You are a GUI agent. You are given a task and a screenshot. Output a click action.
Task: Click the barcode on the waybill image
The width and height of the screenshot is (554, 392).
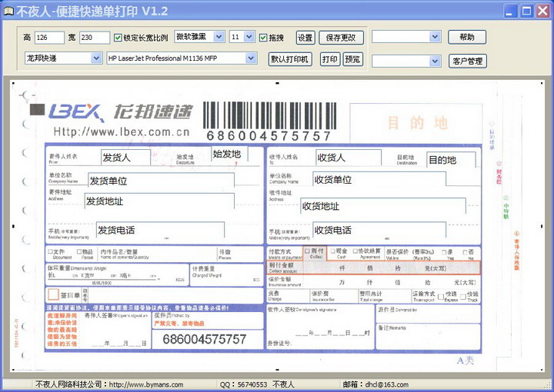pyautogui.click(x=270, y=116)
